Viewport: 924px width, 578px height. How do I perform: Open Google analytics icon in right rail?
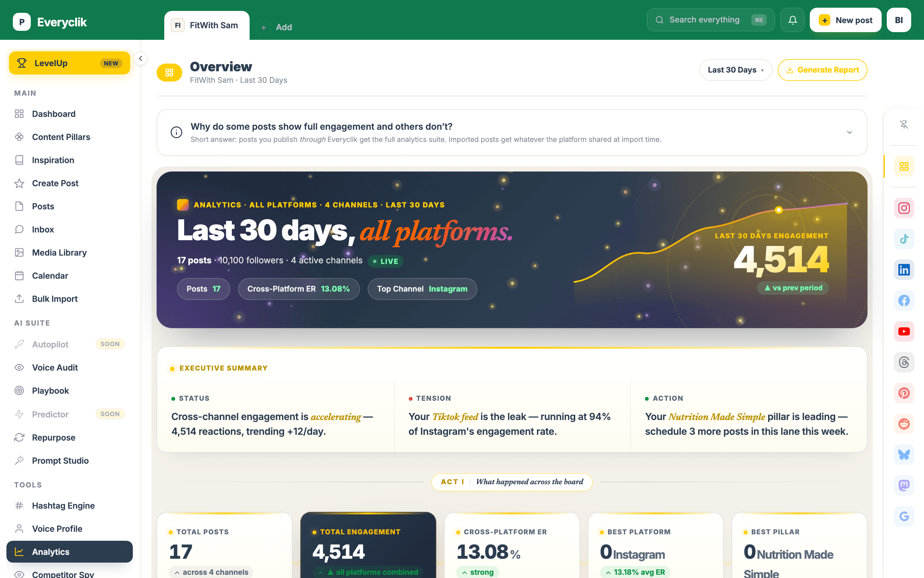(904, 516)
